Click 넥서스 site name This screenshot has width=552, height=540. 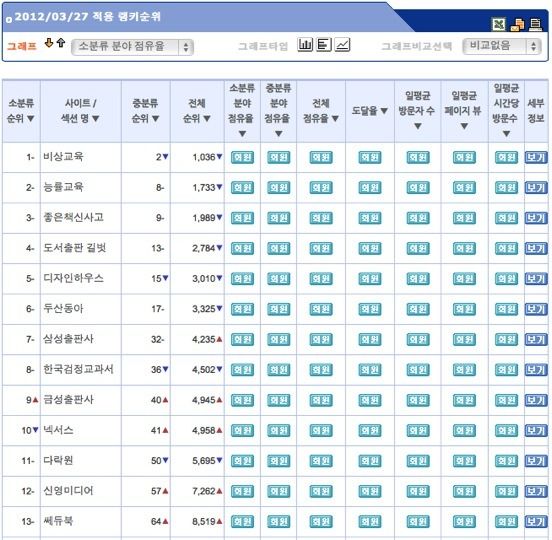pos(58,430)
